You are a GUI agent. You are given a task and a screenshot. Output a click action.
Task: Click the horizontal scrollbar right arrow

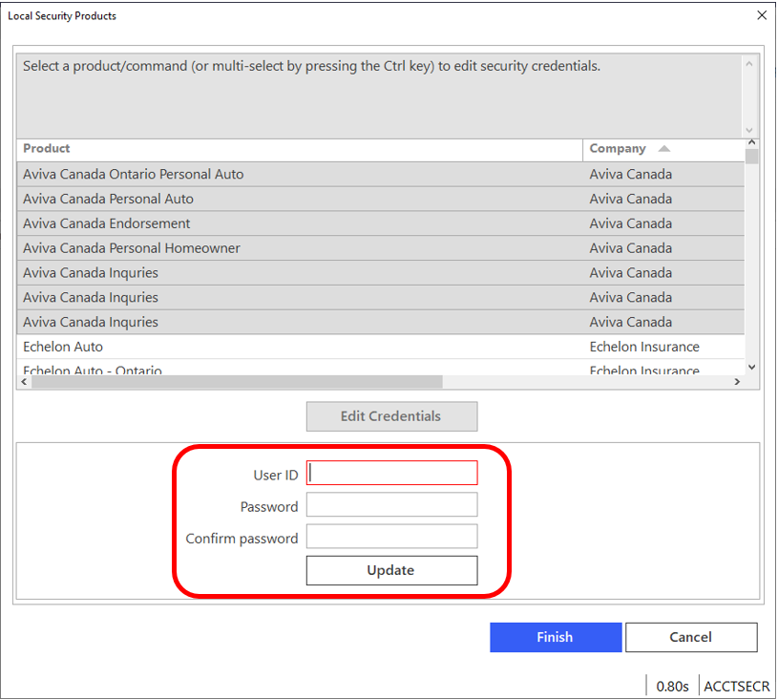coord(737,381)
